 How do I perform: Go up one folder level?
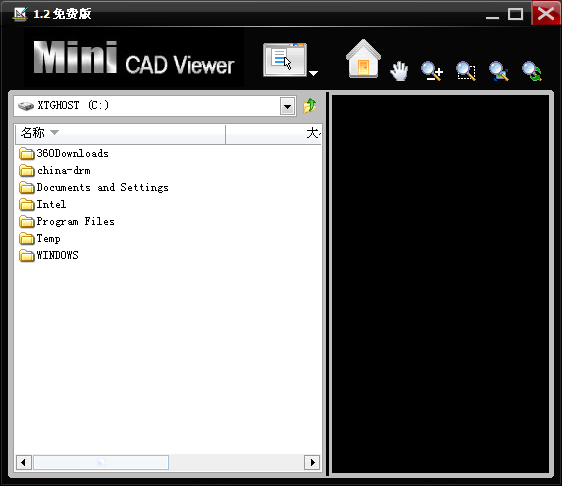tap(309, 106)
